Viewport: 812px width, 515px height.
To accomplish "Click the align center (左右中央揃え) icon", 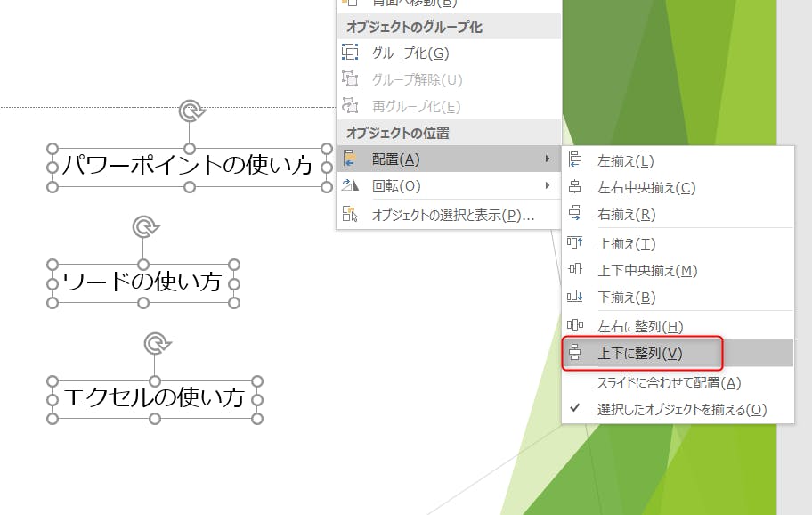I will tap(575, 187).
